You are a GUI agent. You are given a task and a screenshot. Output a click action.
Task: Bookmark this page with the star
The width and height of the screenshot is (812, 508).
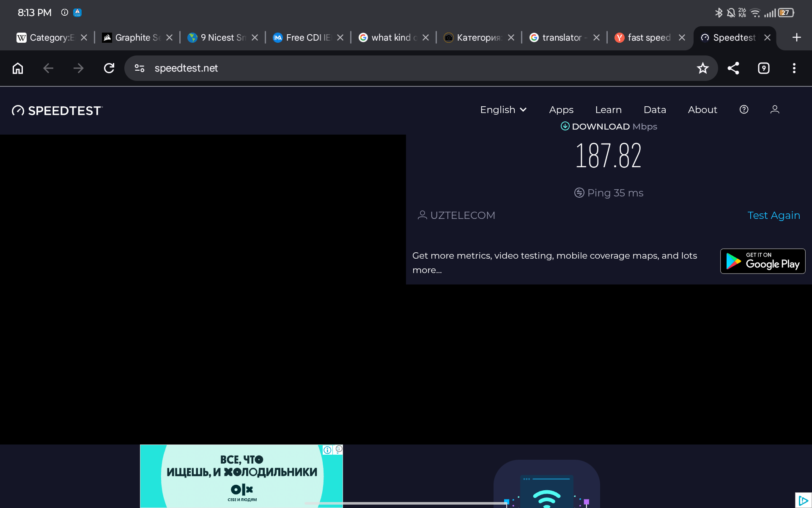[702, 68]
